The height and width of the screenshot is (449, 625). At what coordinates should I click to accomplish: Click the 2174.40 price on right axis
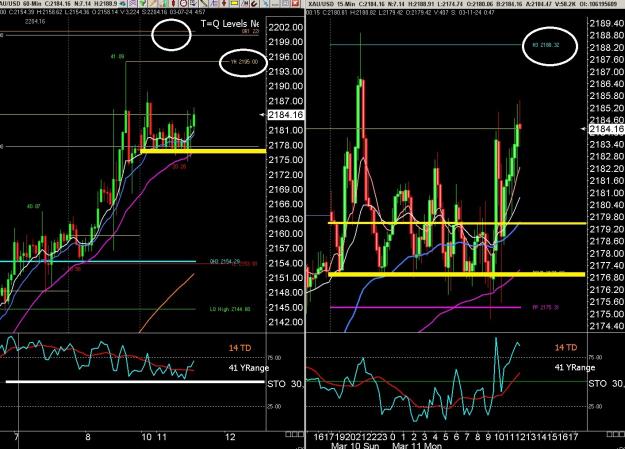pyautogui.click(x=607, y=326)
